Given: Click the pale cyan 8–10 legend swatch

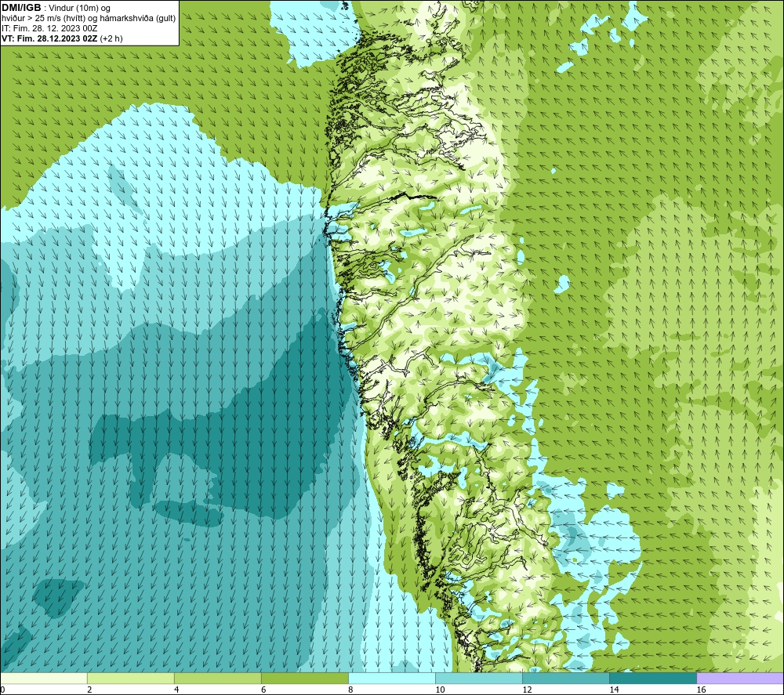Looking at the screenshot, I should [391, 678].
